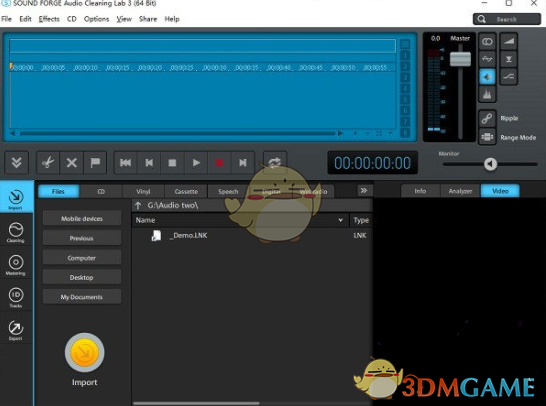Open the Tracks ID section in sidebar
Image resolution: width=546 pixels, height=406 pixels.
(x=16, y=297)
